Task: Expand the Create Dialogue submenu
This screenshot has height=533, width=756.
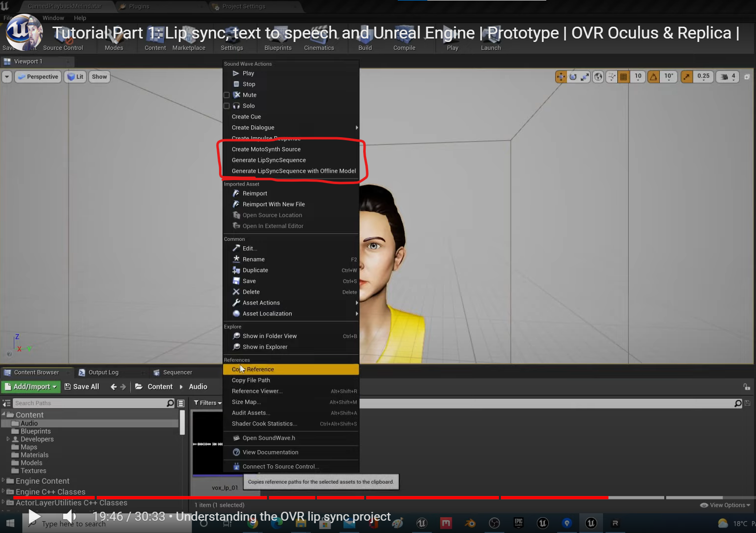Action: 291,127
